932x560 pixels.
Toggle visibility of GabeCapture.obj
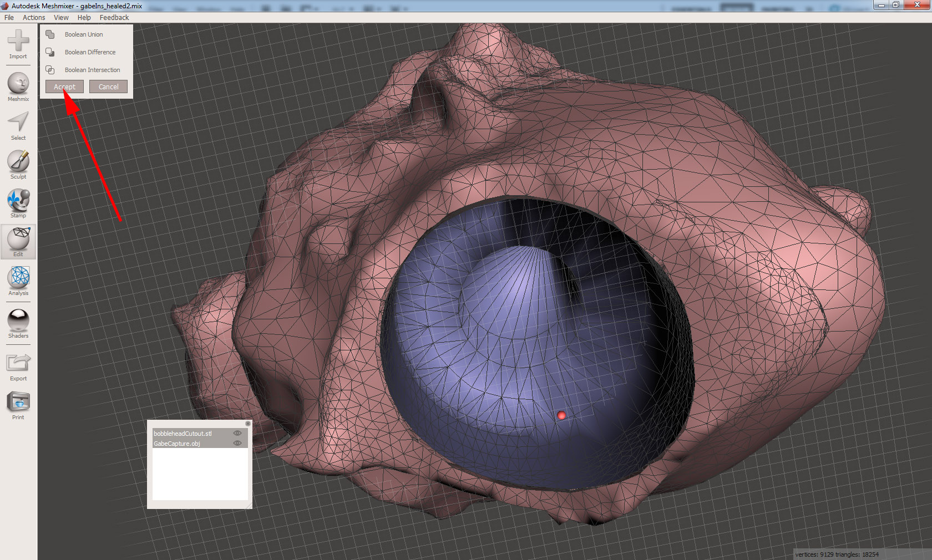click(237, 444)
